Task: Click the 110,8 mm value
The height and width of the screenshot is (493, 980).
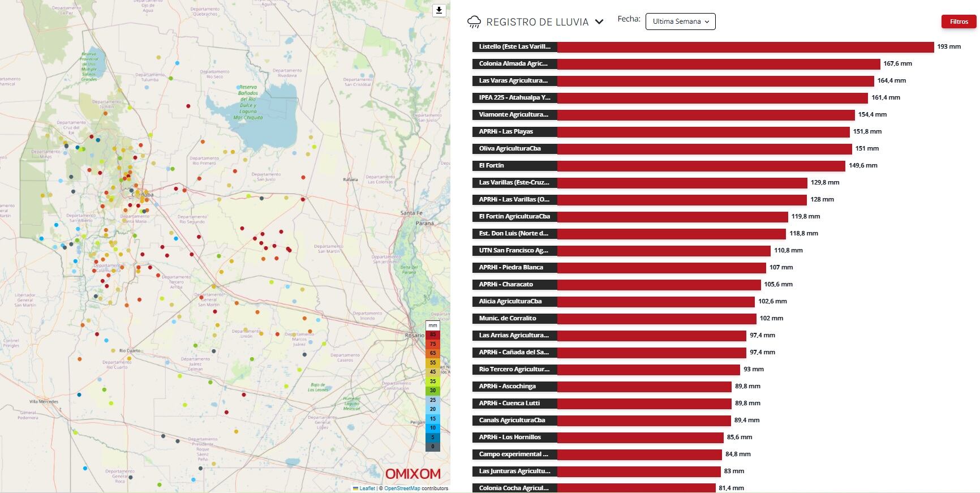Action: 788,251
